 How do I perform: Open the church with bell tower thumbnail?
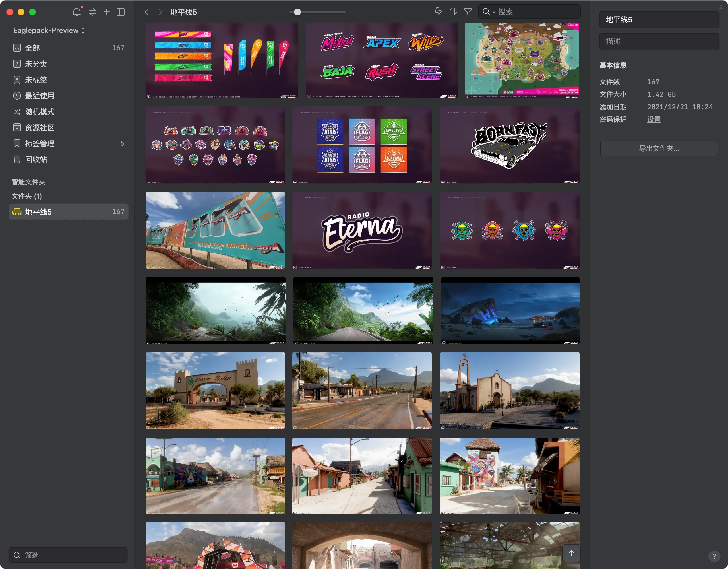coord(510,391)
